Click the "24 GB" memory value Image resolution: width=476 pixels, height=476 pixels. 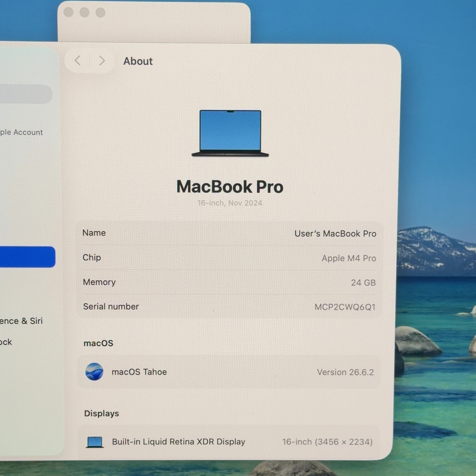363,283
